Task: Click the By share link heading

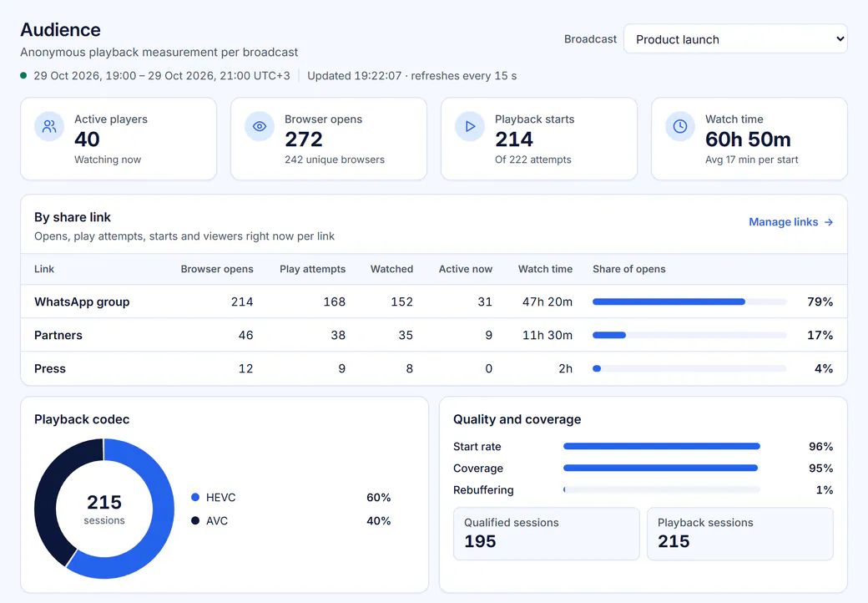Action: (x=73, y=217)
